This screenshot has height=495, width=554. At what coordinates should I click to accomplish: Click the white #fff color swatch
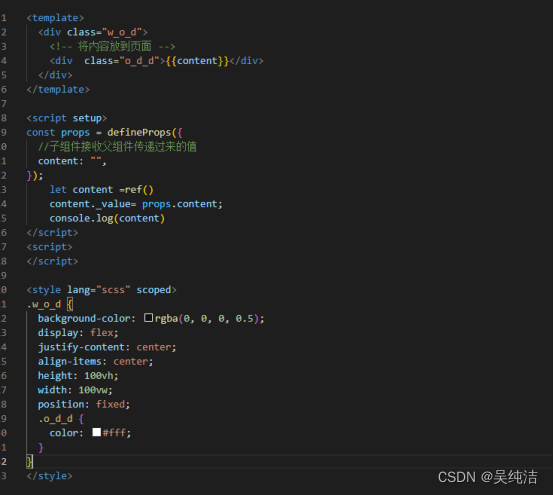(96, 432)
